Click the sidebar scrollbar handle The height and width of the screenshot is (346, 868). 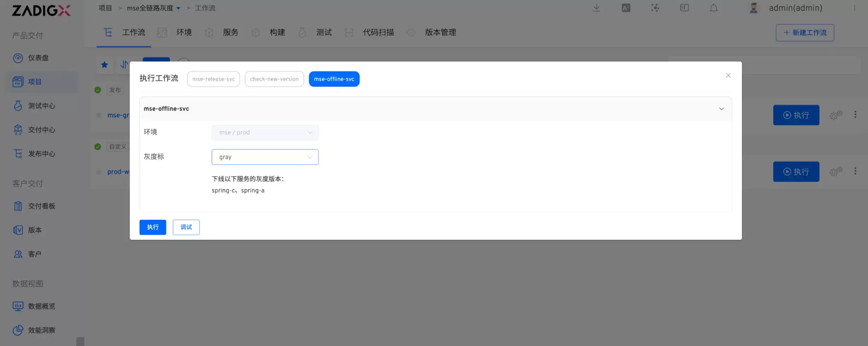click(80, 341)
